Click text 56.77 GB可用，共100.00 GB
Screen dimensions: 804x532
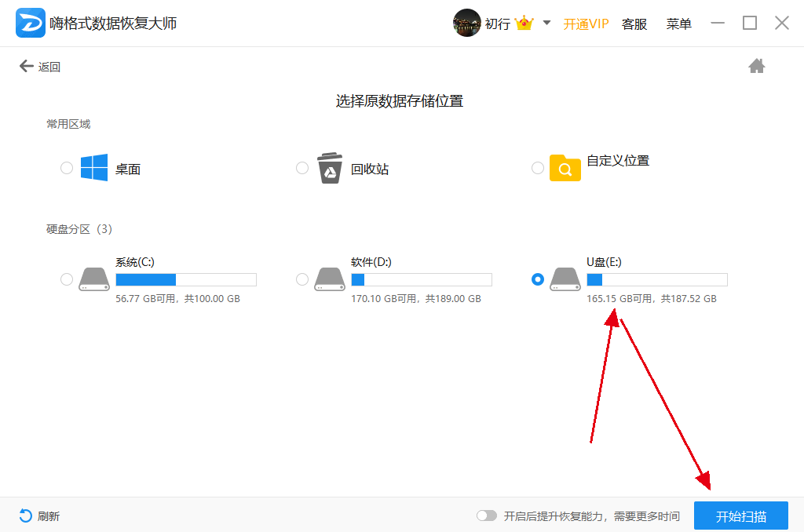(178, 299)
